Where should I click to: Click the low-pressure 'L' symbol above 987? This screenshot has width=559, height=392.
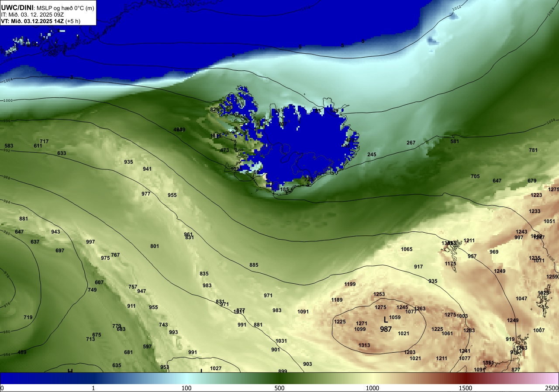pyautogui.click(x=386, y=320)
